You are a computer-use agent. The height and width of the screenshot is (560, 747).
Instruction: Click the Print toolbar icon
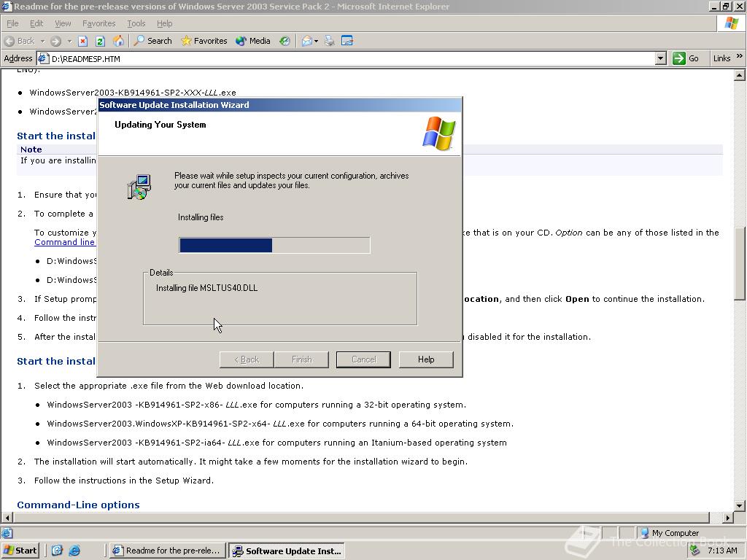(x=330, y=41)
